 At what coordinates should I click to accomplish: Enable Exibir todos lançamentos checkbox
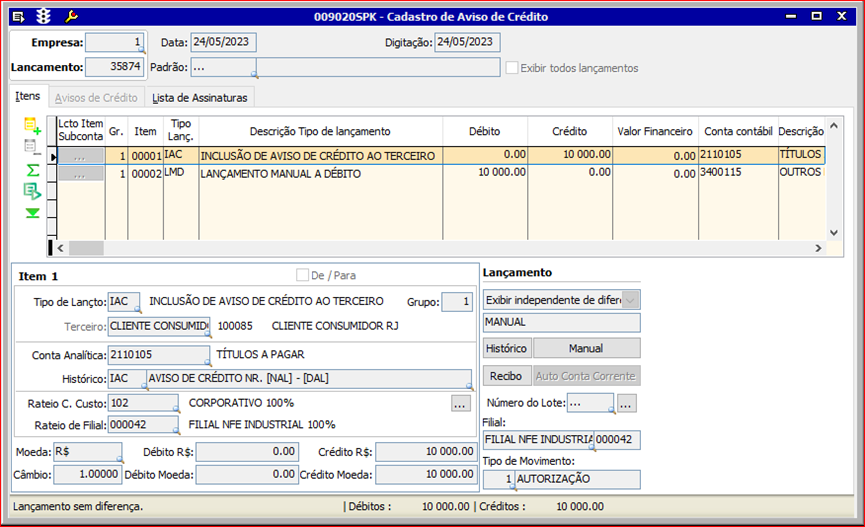512,68
